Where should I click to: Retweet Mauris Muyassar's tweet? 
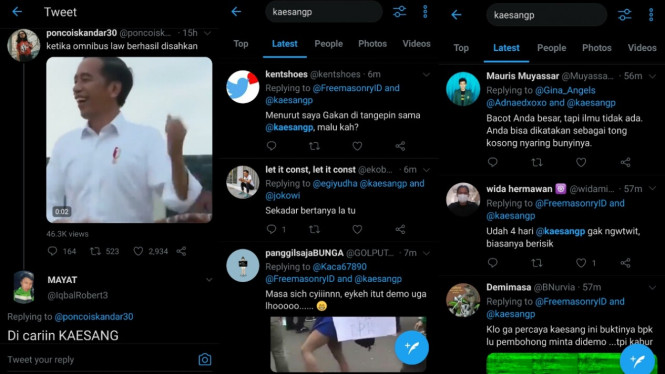click(x=537, y=162)
